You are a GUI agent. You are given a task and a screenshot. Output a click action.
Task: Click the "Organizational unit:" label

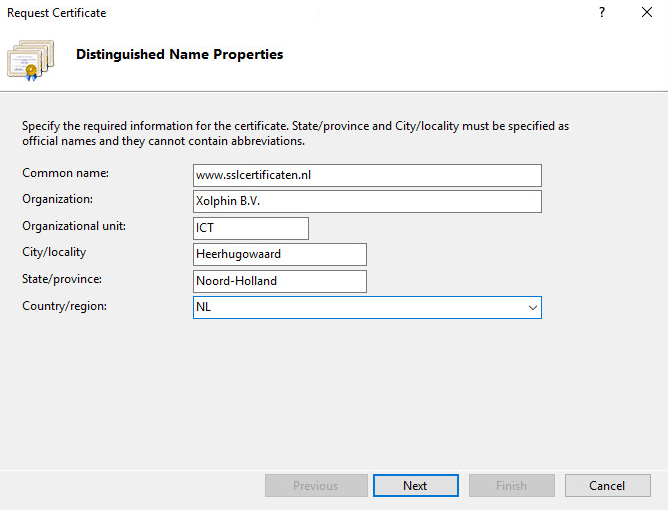[x=74, y=226]
